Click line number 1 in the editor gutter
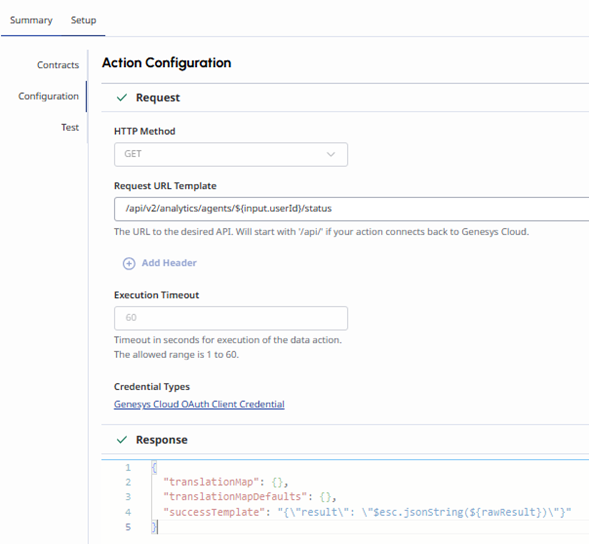This screenshot has height=544, width=589. click(128, 468)
